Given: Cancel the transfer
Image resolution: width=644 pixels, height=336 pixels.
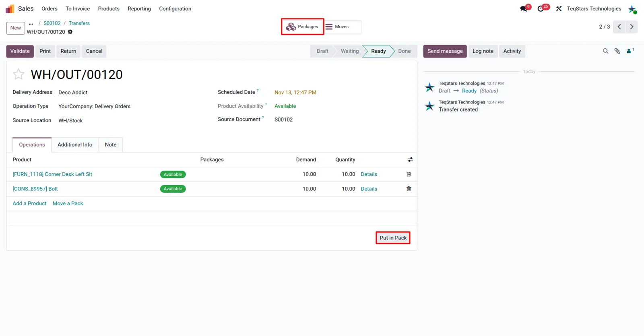Looking at the screenshot, I should pyautogui.click(x=94, y=51).
